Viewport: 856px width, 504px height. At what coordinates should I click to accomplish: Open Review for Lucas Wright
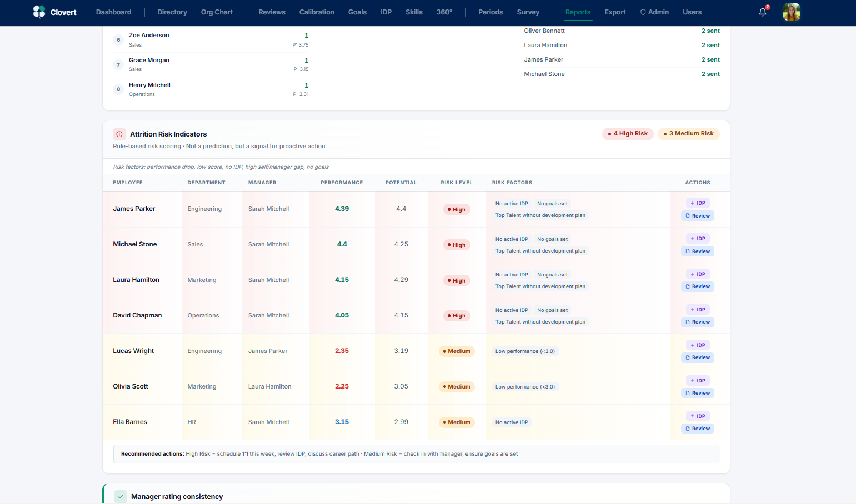(698, 357)
